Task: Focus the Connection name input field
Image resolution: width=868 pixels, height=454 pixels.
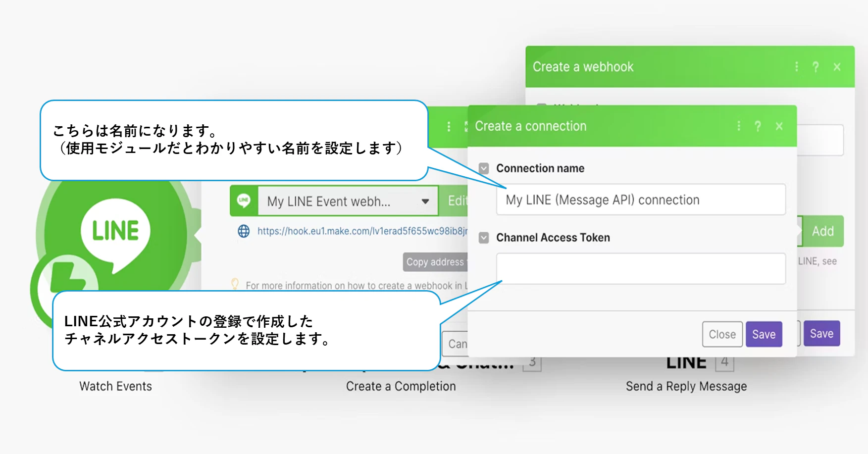Action: click(641, 200)
